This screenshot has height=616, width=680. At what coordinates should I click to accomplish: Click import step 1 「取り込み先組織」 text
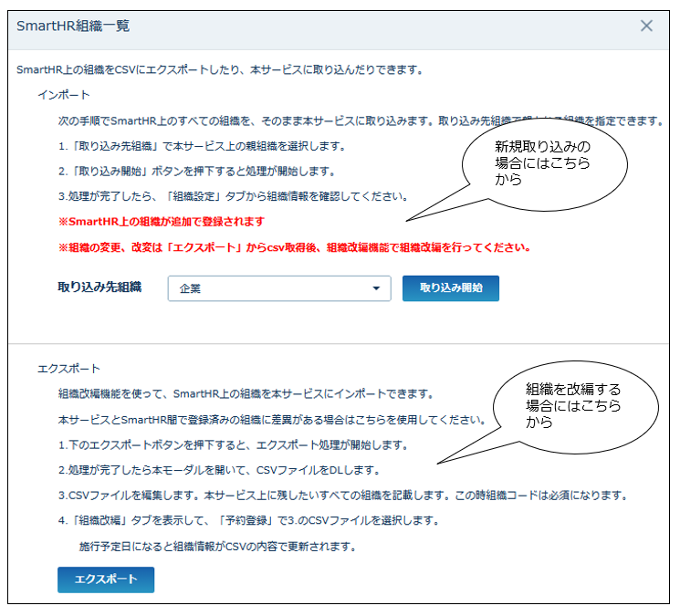click(x=202, y=146)
